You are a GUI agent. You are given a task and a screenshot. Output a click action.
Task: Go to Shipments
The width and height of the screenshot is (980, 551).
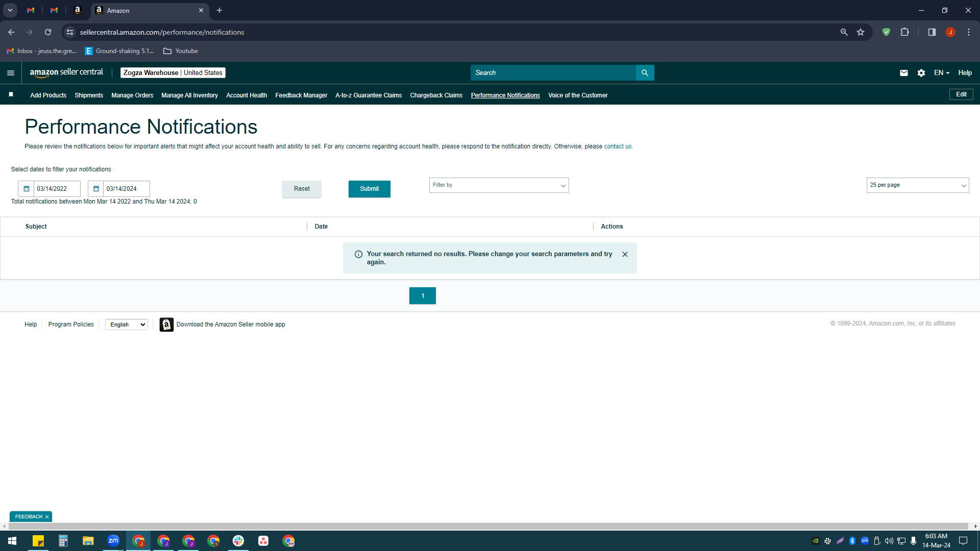pyautogui.click(x=89, y=95)
